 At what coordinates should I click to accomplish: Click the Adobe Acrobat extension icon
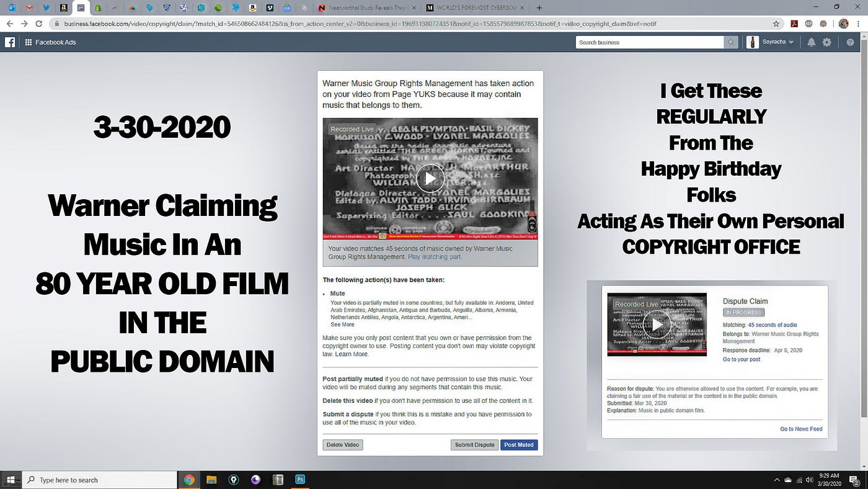point(794,24)
